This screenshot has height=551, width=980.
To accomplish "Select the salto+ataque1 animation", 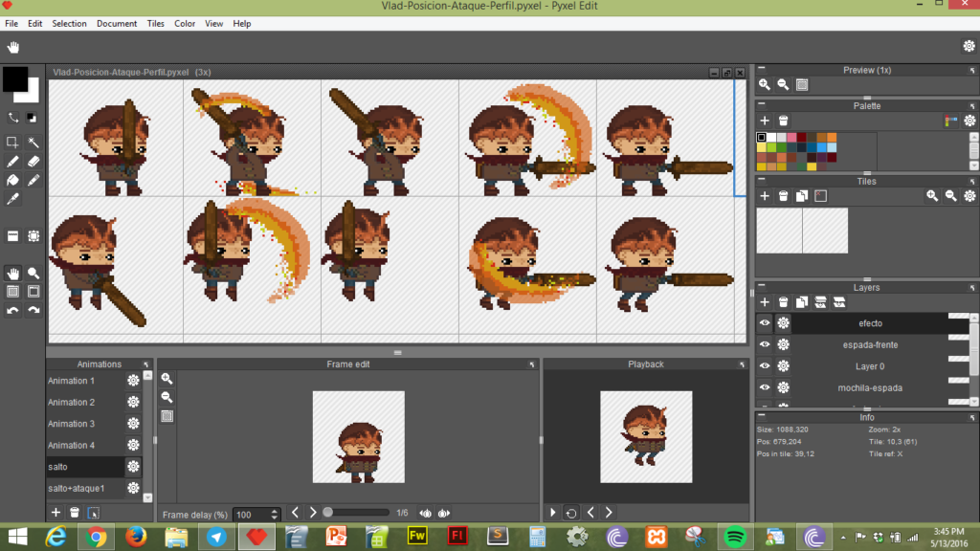I will [x=77, y=489].
